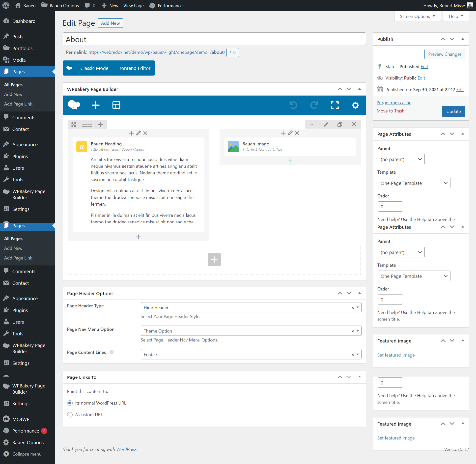Open page builder settings gear
476x464 pixels.
pos(355,105)
